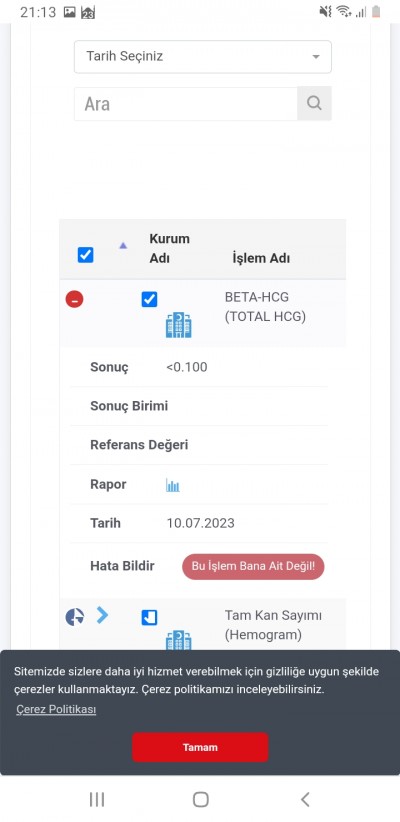Sort using the header triangle arrow

click(x=123, y=245)
